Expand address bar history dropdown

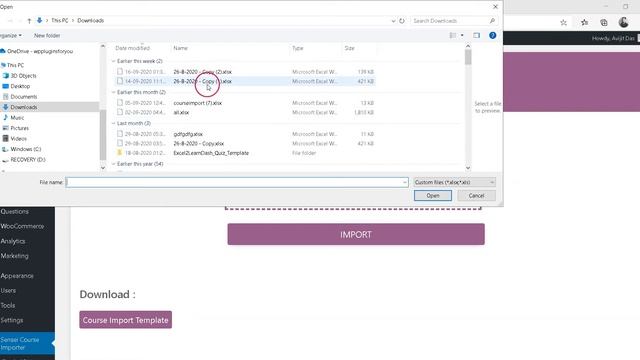(393, 20)
